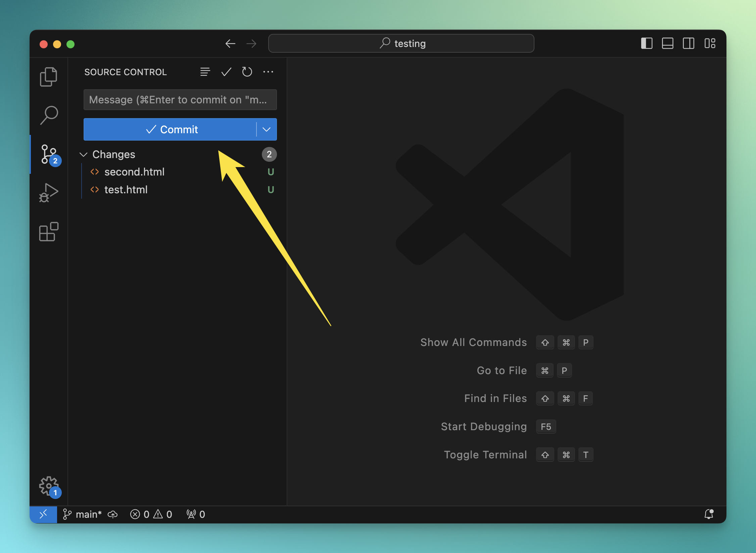Click the commit message input field
Image resolution: width=756 pixels, height=553 pixels.
[x=180, y=100]
